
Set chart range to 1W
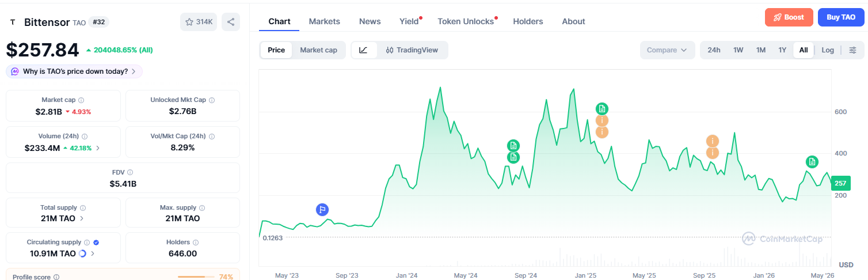[x=738, y=50]
